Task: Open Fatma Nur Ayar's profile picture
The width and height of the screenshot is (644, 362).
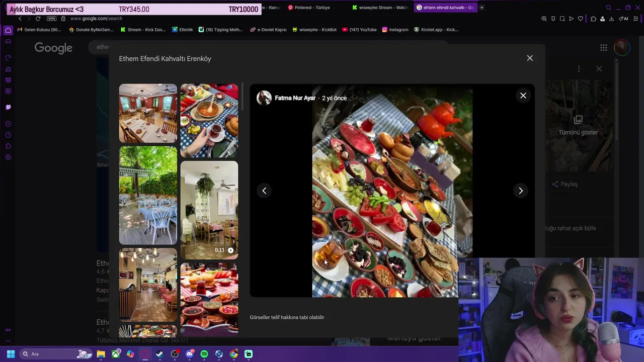Action: (264, 98)
